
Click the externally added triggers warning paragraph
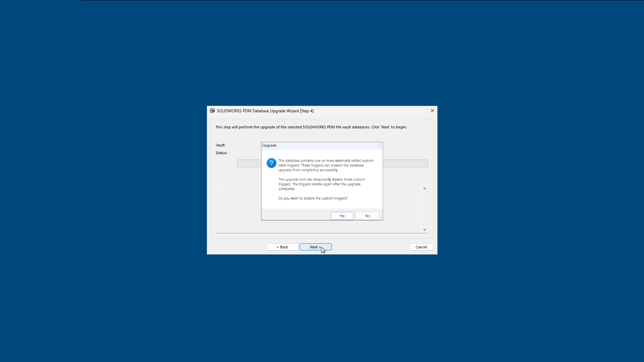tap(325, 165)
